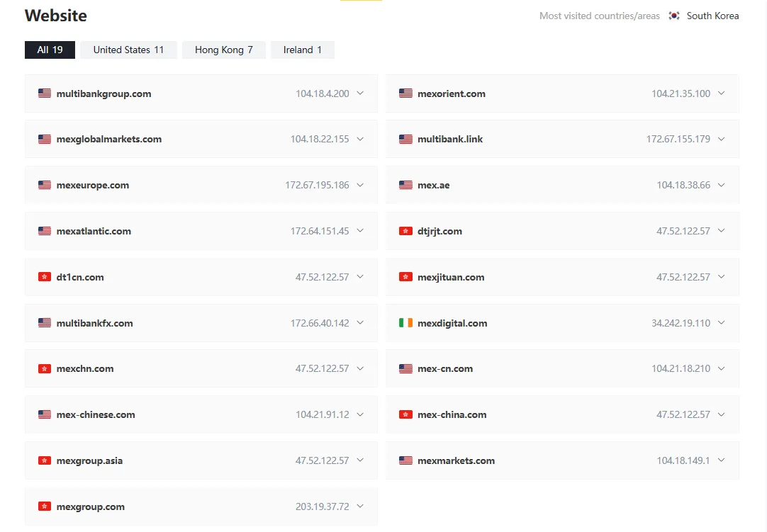The width and height of the screenshot is (767, 532).
Task: Click the South Korea flag icon
Action: (674, 16)
